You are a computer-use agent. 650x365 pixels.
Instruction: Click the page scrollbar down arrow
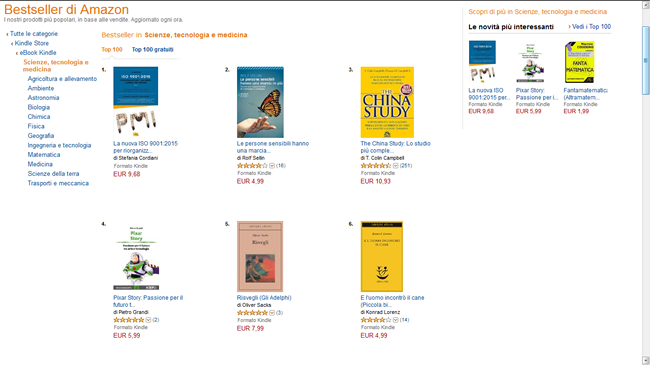(x=646, y=360)
